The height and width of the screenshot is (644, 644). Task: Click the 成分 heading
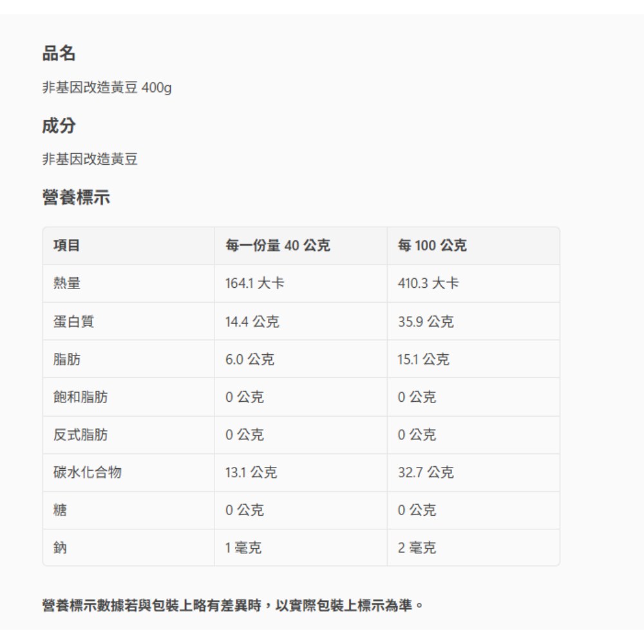pos(59,126)
